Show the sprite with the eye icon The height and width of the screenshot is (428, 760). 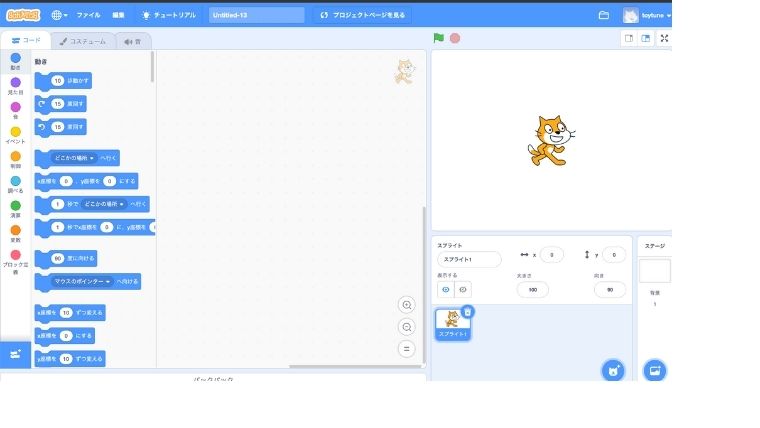click(446, 290)
